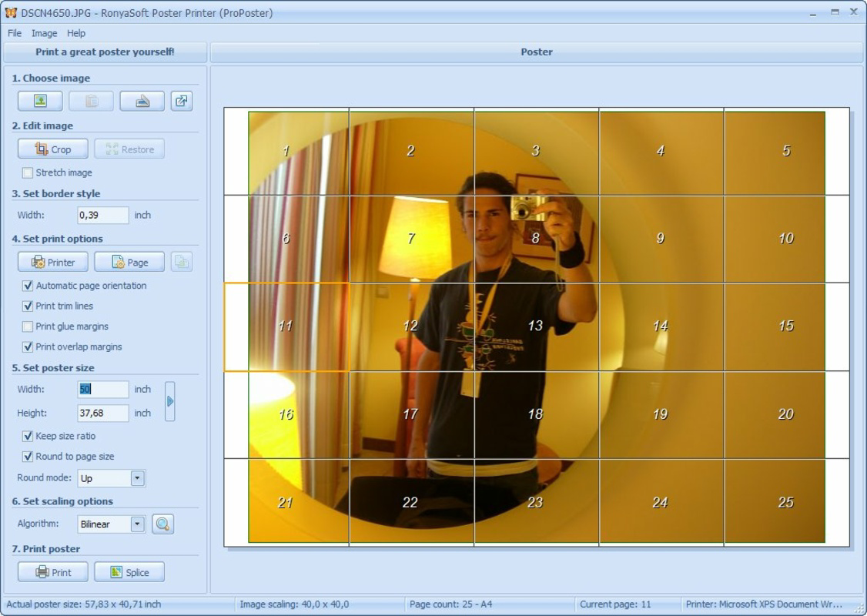Select poster page 24 tile
Viewport: 867px width, 616px height.
[661, 503]
